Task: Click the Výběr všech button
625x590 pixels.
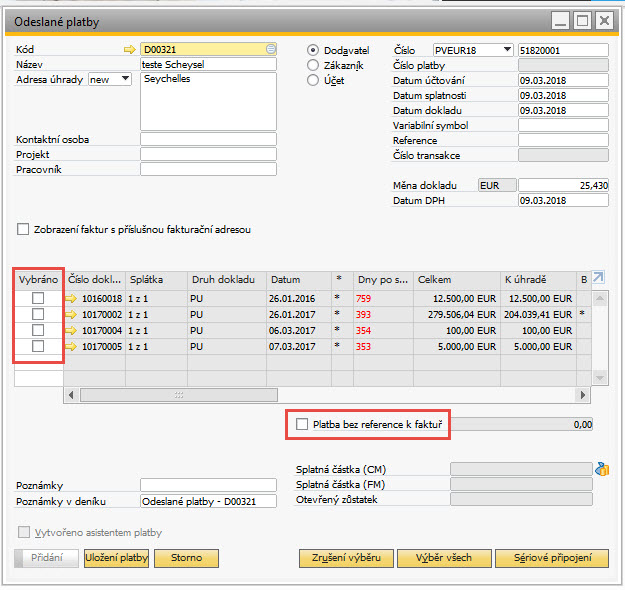Action: point(444,558)
